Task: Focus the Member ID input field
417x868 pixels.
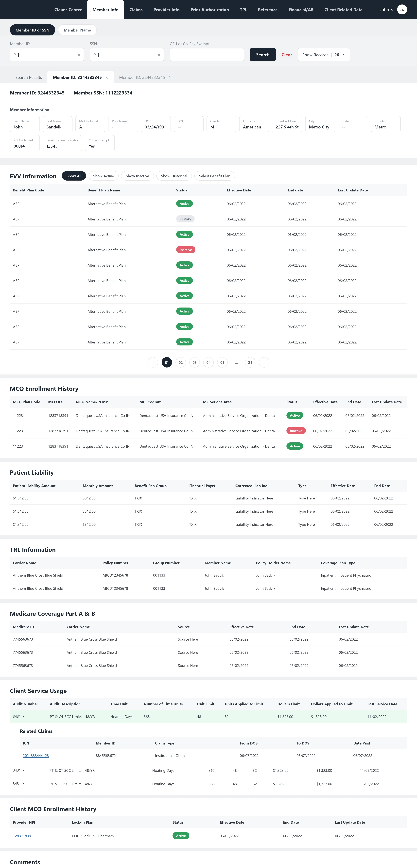Action: click(x=47, y=55)
